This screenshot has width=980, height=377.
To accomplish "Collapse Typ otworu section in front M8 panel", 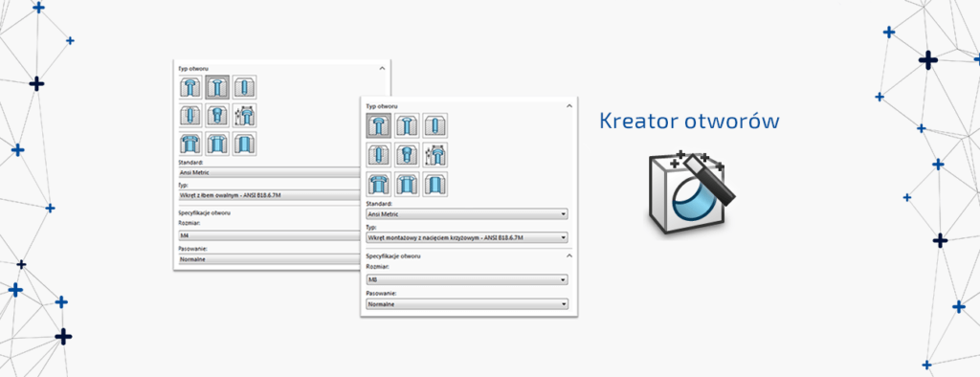I will (568, 106).
